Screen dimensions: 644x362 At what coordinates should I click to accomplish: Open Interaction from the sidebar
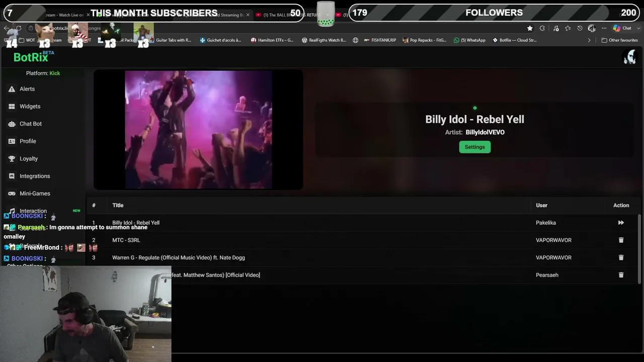point(33,211)
